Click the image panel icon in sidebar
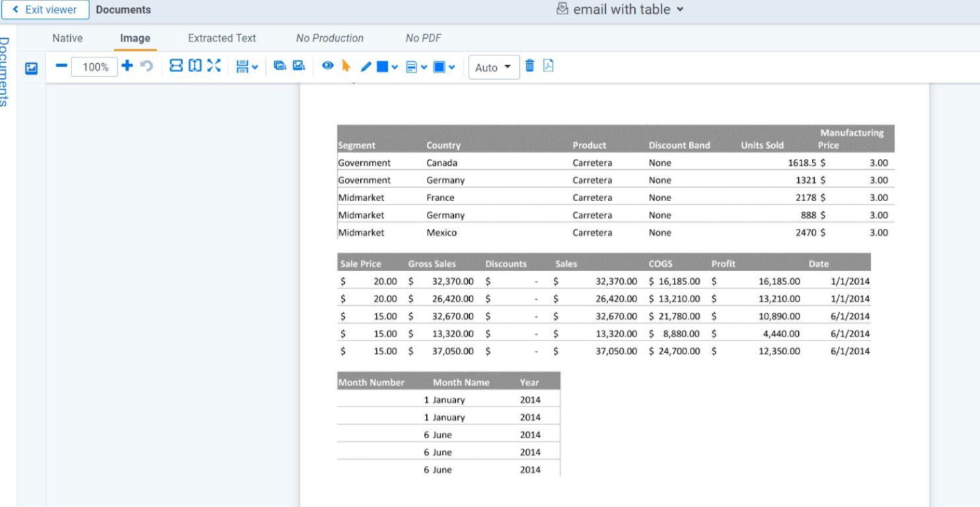 point(31,68)
